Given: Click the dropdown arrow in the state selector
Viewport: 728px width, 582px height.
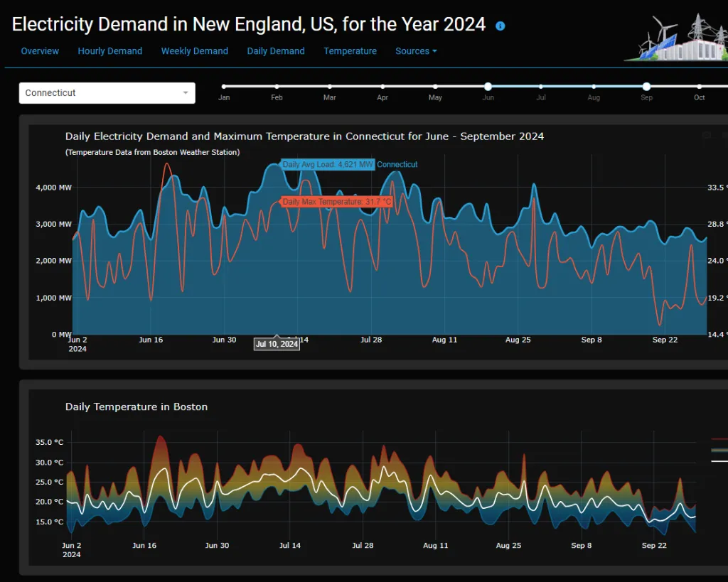Looking at the screenshot, I should 186,93.
